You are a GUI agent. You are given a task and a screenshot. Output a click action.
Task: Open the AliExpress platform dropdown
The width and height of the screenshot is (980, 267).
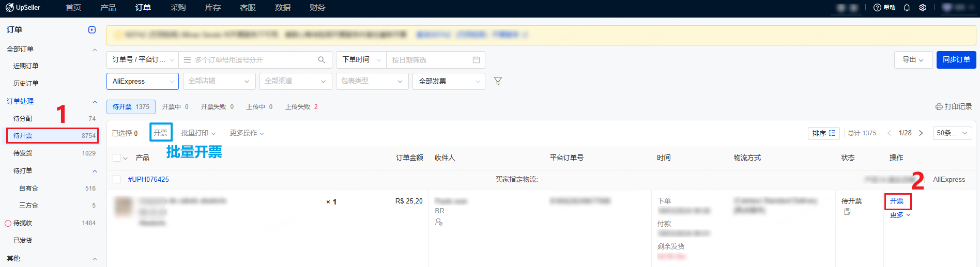click(x=143, y=81)
